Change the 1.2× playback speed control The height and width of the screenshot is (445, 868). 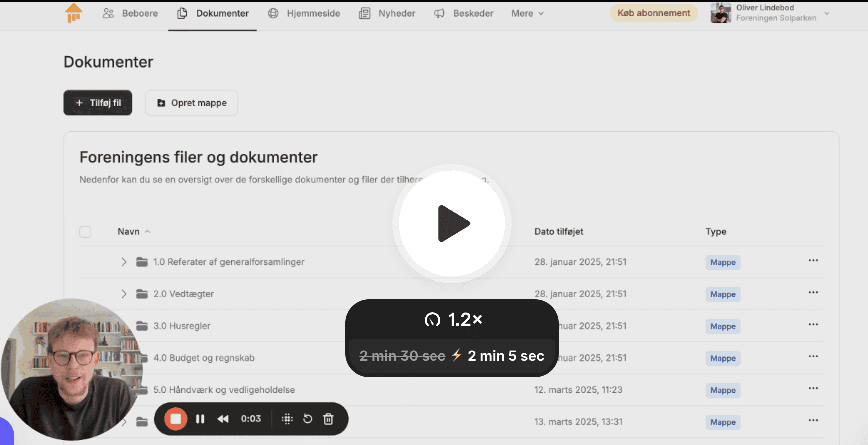(x=452, y=319)
